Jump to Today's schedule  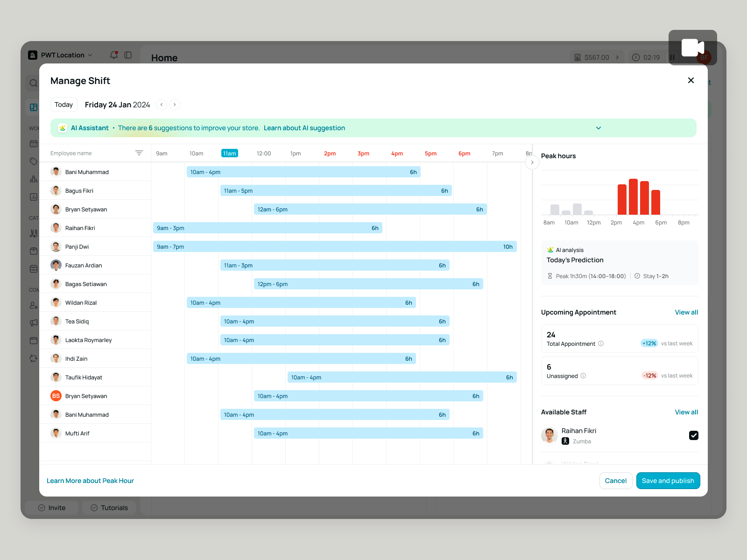point(63,105)
